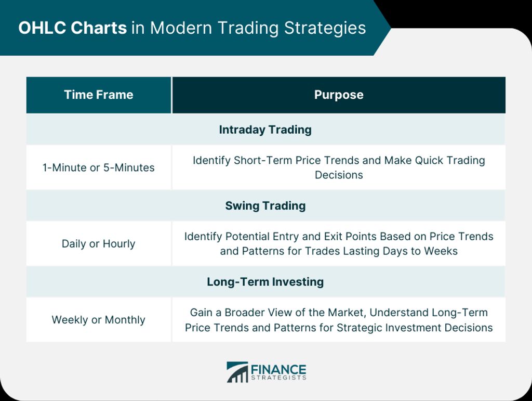
Task: Select the Purpose column header
Action: click(x=339, y=95)
